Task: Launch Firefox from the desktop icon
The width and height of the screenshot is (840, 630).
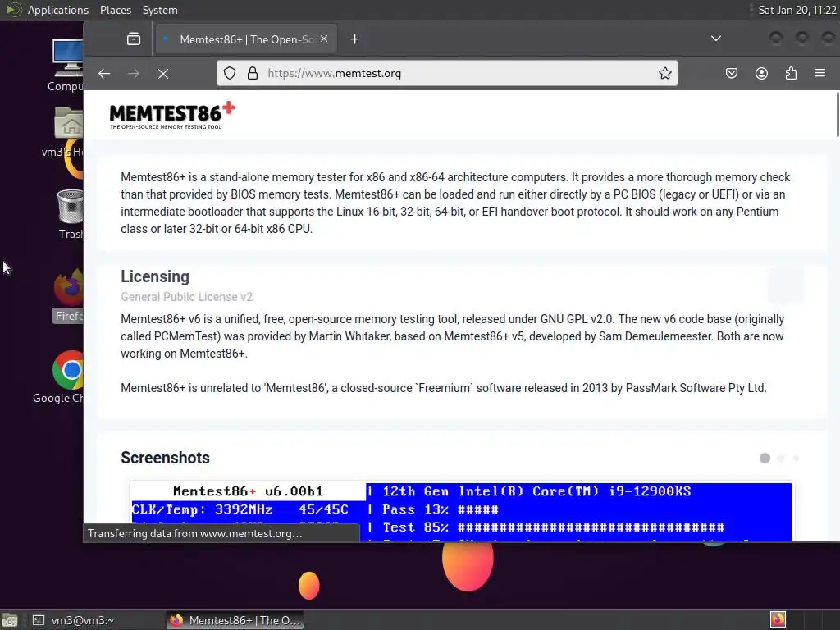Action: pyautogui.click(x=69, y=296)
